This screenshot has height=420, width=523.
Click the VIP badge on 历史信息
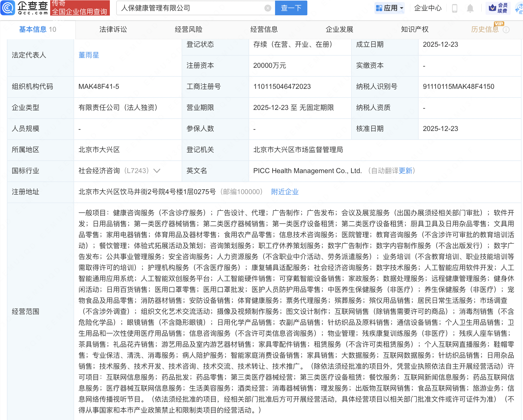498,25
